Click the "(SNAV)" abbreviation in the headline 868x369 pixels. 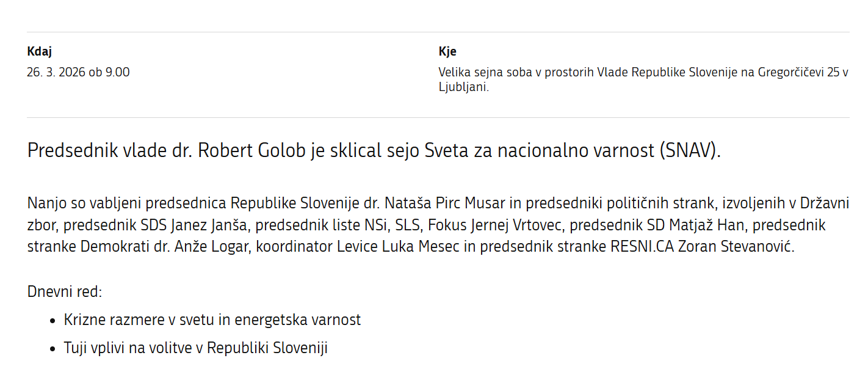[689, 150]
